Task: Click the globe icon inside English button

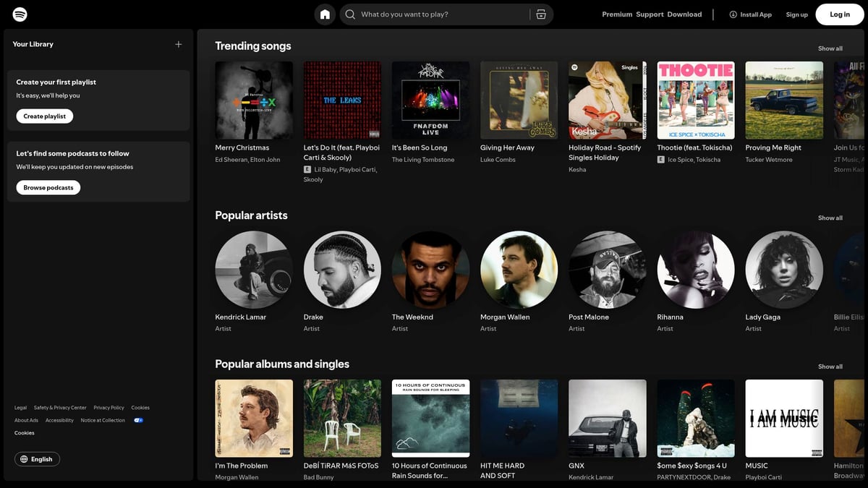Action: pos(24,458)
